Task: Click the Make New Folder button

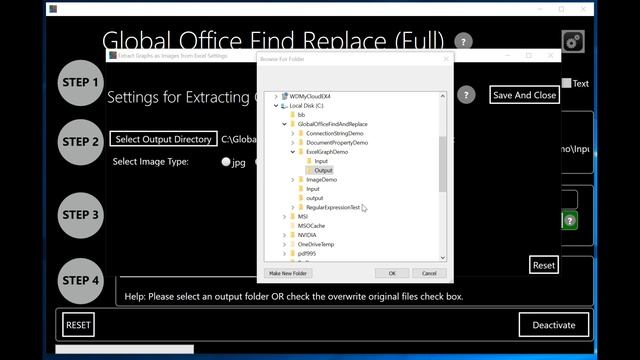Action: coord(288,273)
